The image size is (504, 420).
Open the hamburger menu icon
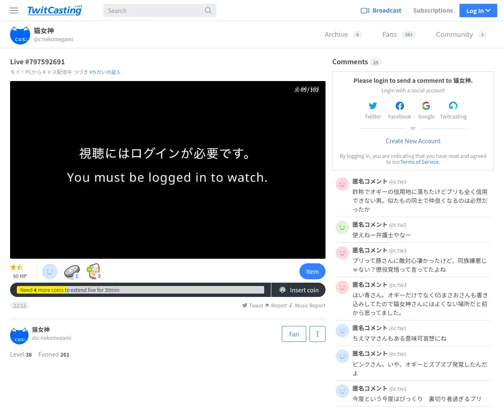(x=14, y=10)
